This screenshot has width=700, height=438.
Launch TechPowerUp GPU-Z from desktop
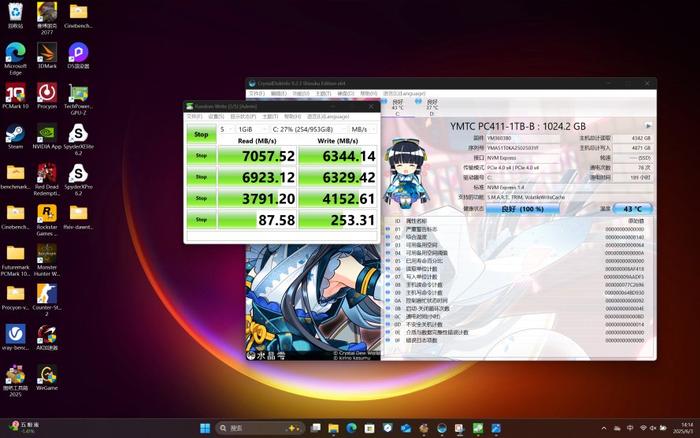coord(78,100)
